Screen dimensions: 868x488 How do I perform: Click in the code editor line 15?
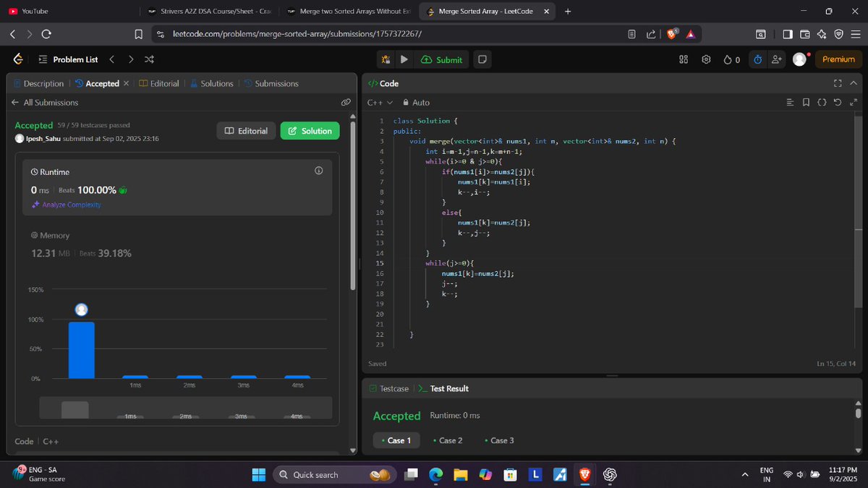coord(622,263)
